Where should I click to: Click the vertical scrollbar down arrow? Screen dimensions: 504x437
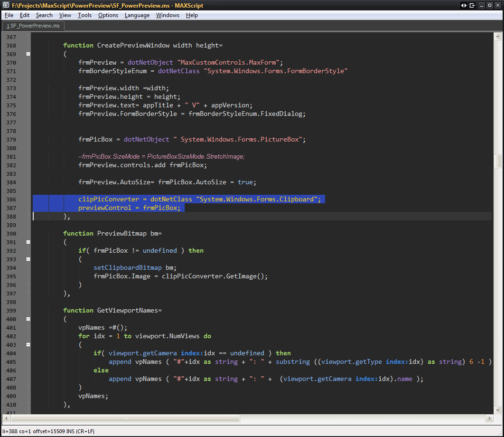click(x=497, y=409)
